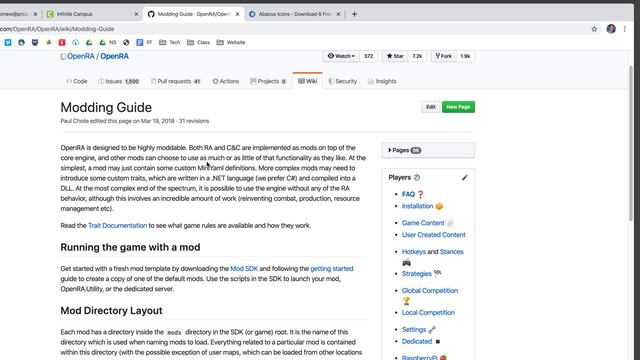This screenshot has width=640, height=360.
Task: Open the User Created Content link
Action: coord(433,235)
